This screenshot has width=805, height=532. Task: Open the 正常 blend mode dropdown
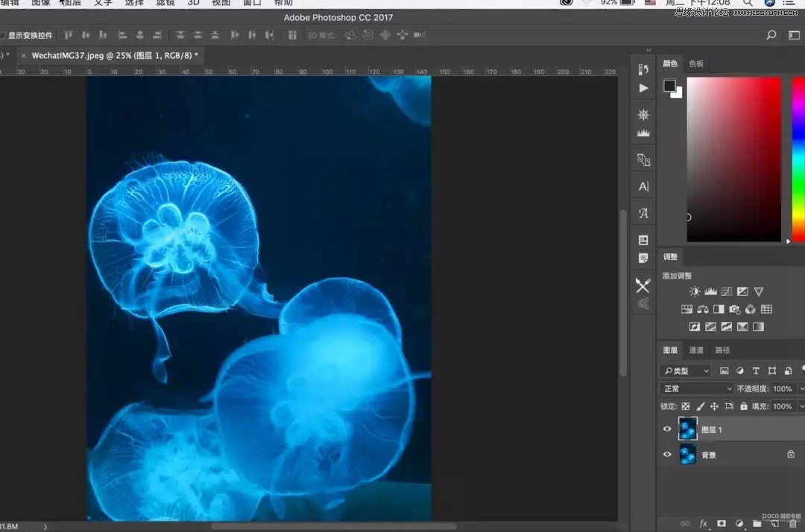697,388
